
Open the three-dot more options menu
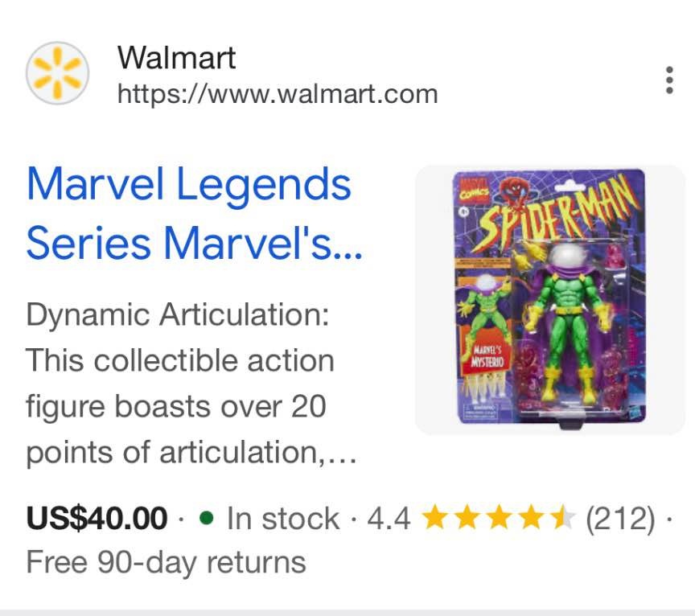tap(670, 80)
